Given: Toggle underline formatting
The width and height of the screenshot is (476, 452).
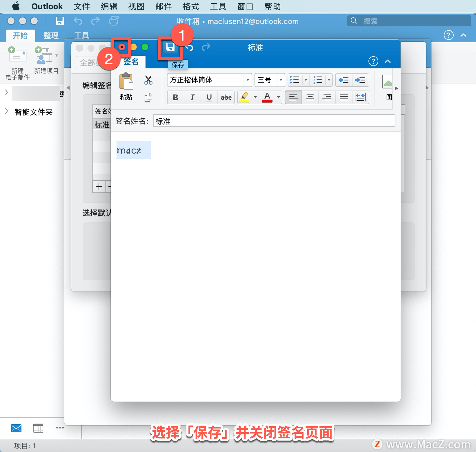Looking at the screenshot, I should (209, 97).
